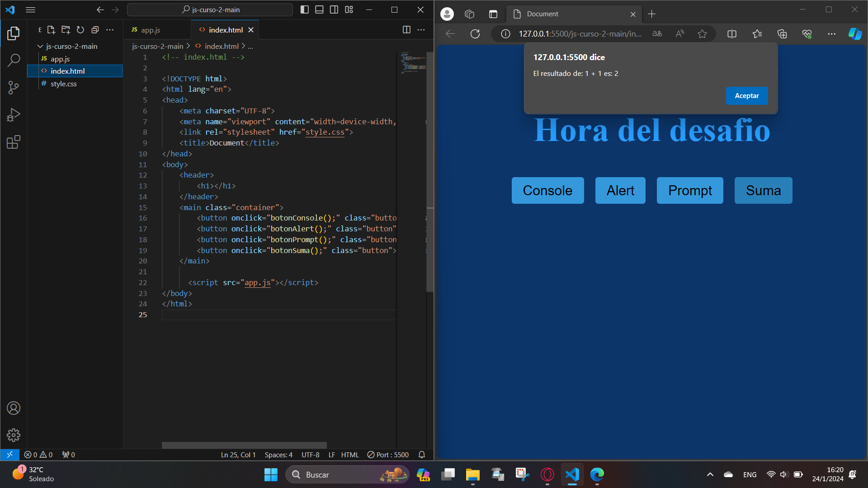868x488 pixels.
Task: Select language mode HTML in status bar
Action: click(350, 455)
